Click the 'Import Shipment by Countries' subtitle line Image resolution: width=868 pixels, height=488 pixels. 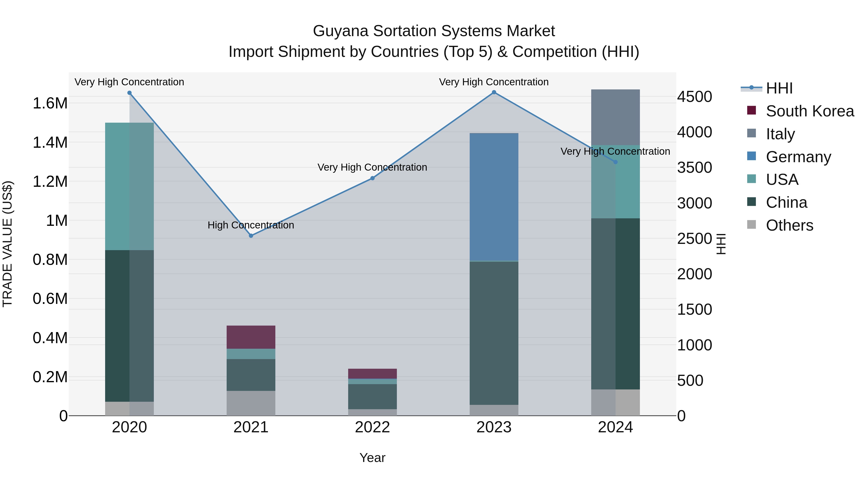click(x=434, y=52)
